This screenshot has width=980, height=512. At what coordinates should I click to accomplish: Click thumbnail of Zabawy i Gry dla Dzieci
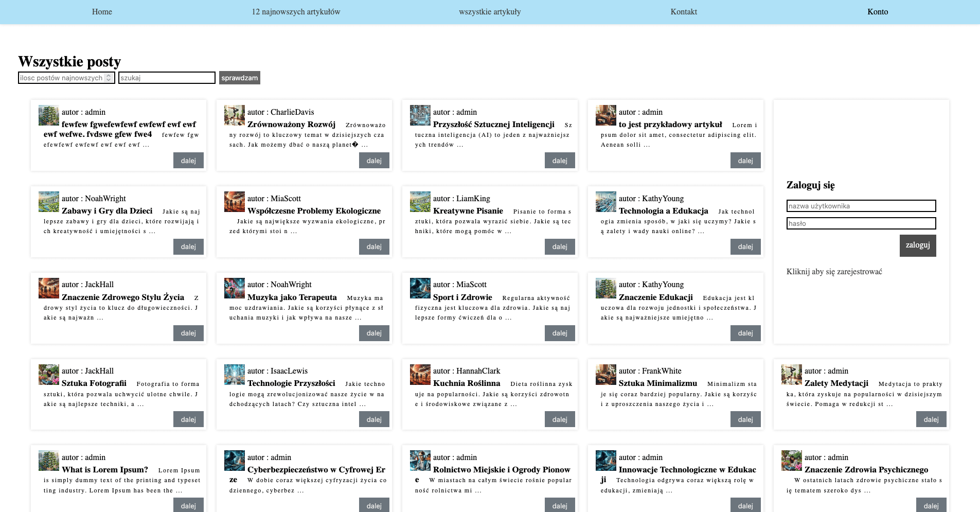click(48, 202)
